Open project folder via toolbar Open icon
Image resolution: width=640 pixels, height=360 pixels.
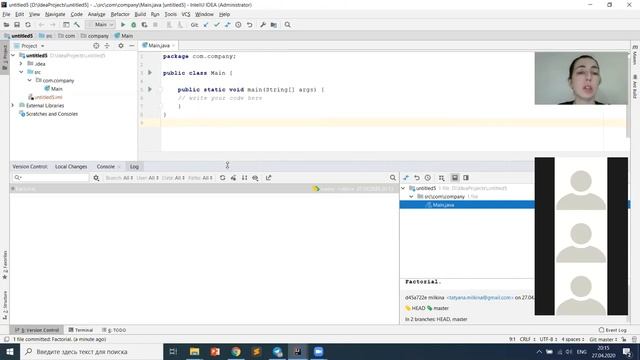[x=6, y=25]
